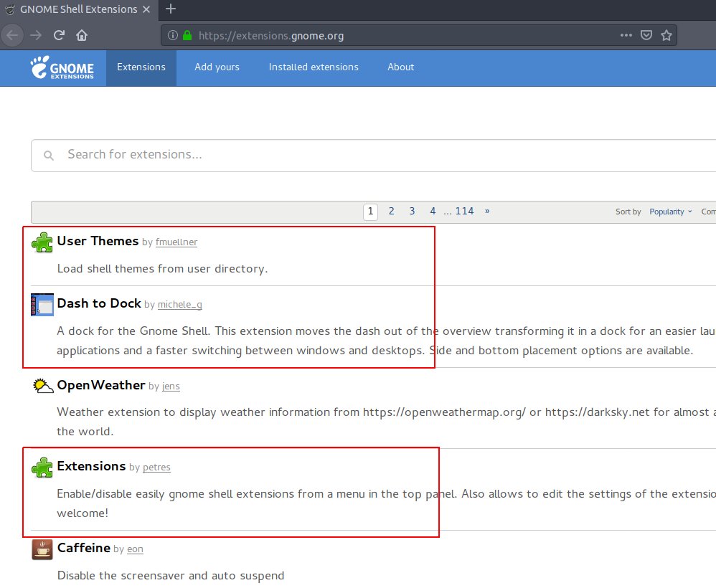
Task: Go to next page with » arrow
Action: click(x=487, y=212)
